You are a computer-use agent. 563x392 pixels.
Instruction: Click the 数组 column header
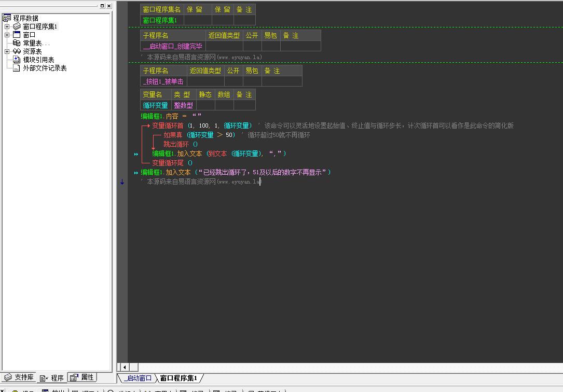click(224, 94)
